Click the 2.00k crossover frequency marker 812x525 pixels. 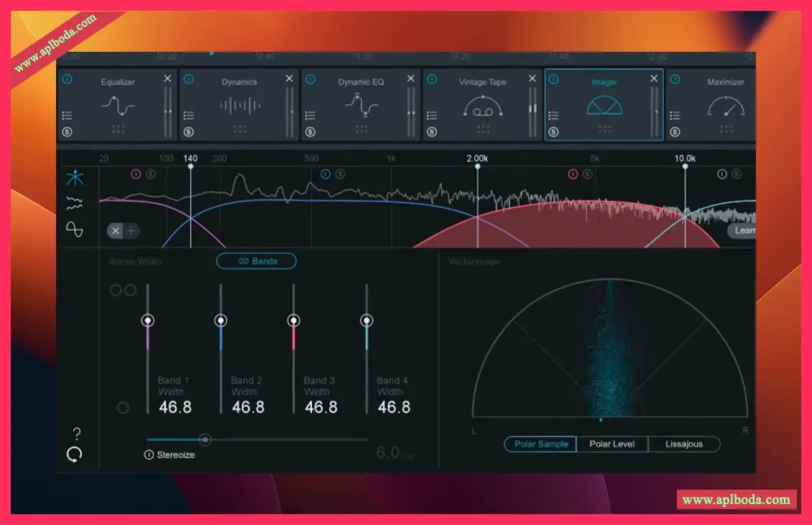pyautogui.click(x=477, y=165)
